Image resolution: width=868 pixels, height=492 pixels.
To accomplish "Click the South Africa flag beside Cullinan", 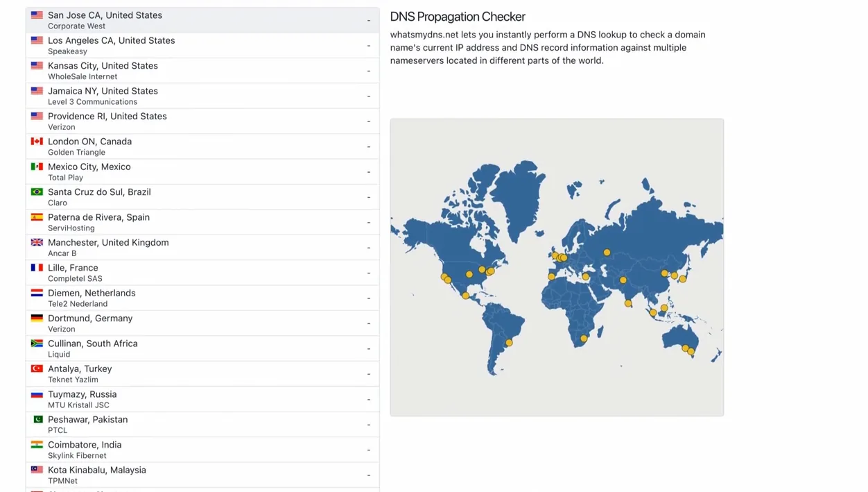I will click(37, 343).
